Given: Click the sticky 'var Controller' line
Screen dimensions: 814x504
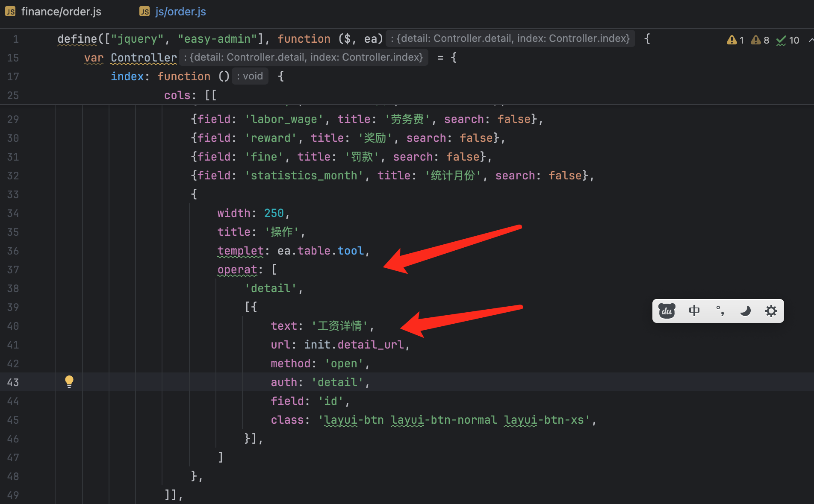Looking at the screenshot, I should pyautogui.click(x=130, y=58).
